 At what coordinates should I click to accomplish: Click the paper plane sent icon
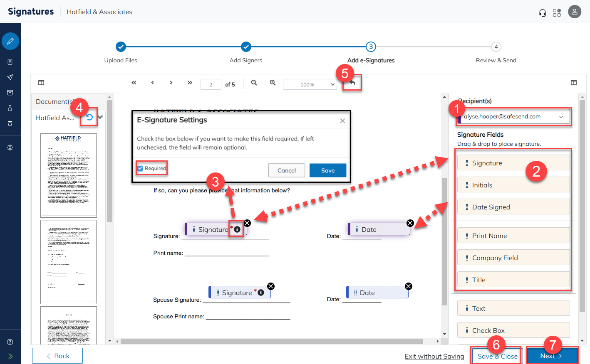10,77
